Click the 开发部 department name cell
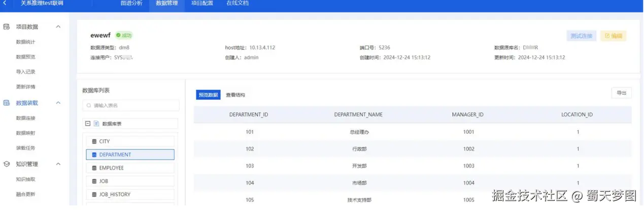The width and height of the screenshot is (644, 210). (x=359, y=166)
